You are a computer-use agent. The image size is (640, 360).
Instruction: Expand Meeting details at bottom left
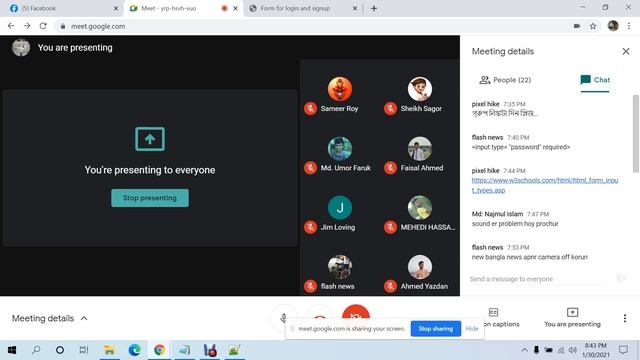[50, 318]
